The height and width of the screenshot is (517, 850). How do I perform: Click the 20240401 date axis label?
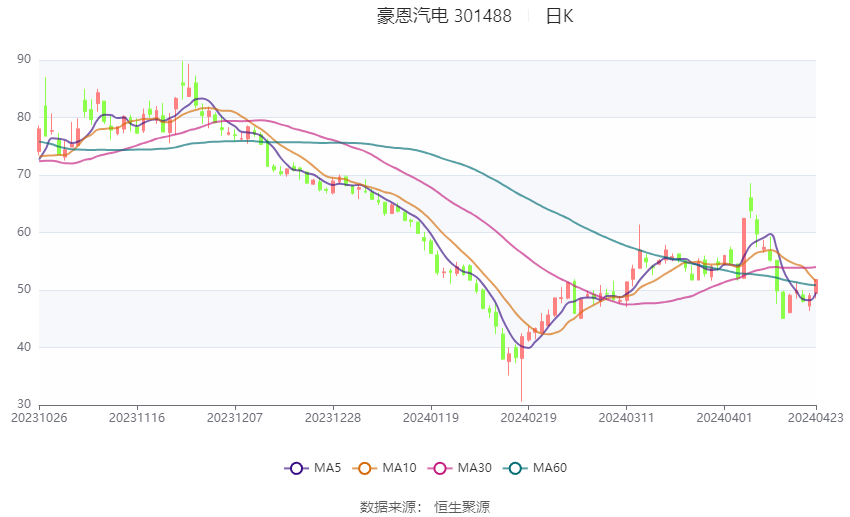(724, 416)
